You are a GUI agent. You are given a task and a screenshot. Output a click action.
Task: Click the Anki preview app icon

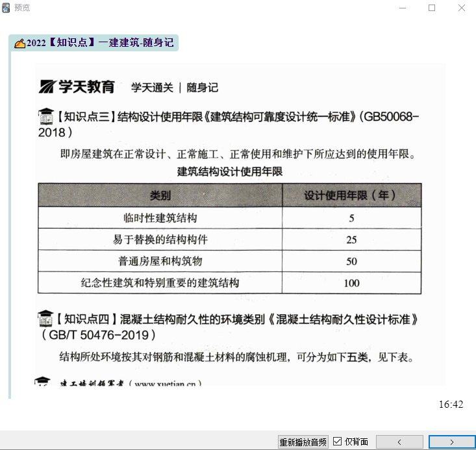[x=6, y=8]
